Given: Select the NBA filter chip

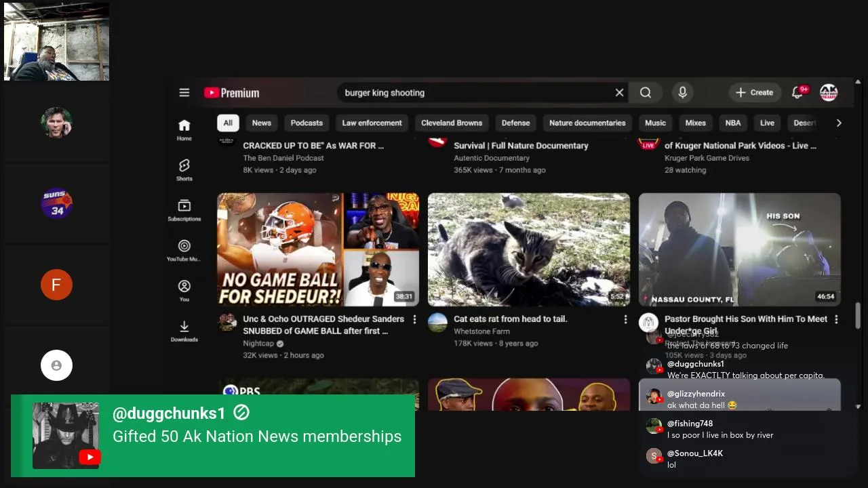Looking at the screenshot, I should pos(733,123).
